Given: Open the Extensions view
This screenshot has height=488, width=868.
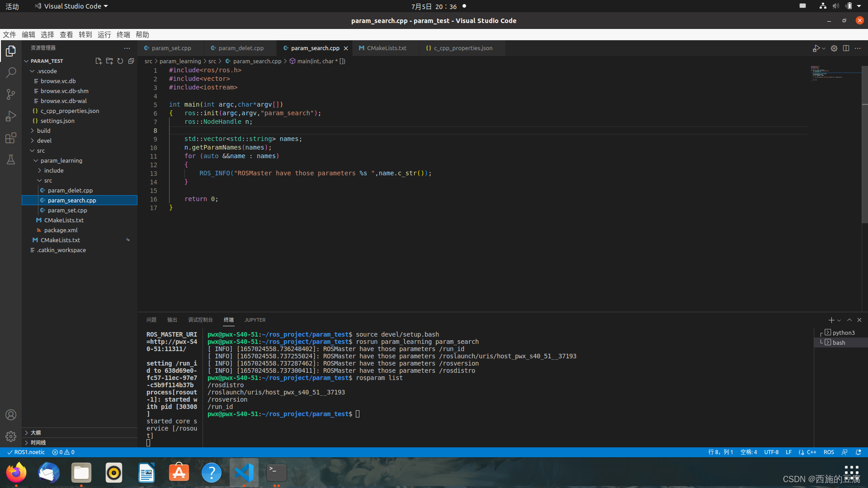Looking at the screenshot, I should 11,138.
